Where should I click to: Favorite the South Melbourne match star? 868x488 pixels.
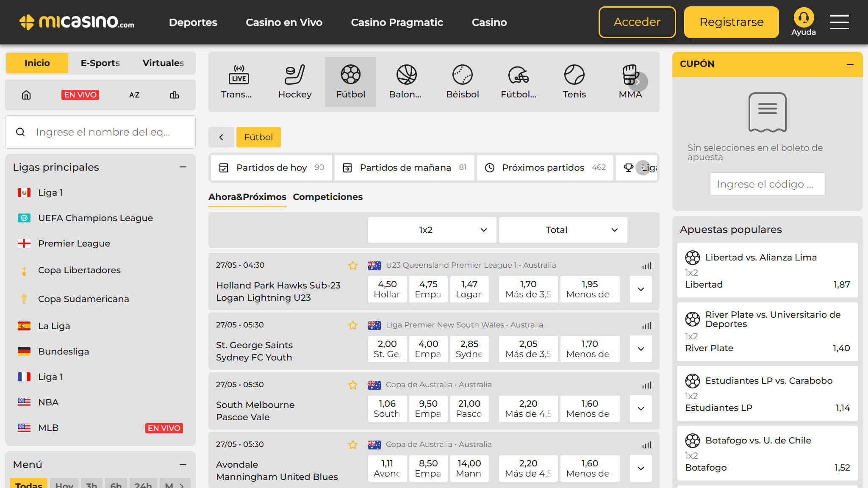(x=352, y=385)
